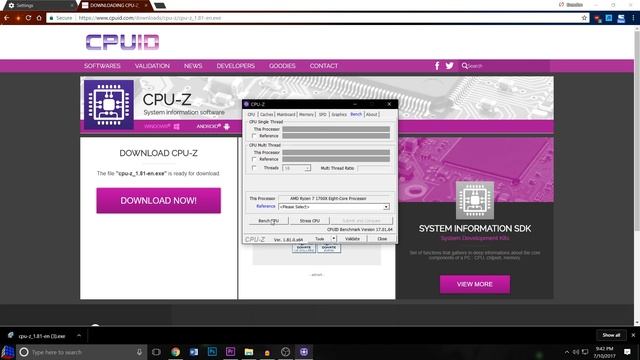Image resolution: width=640 pixels, height=360 pixels.
Task: Select the ANDROID platform tab
Action: (213, 127)
